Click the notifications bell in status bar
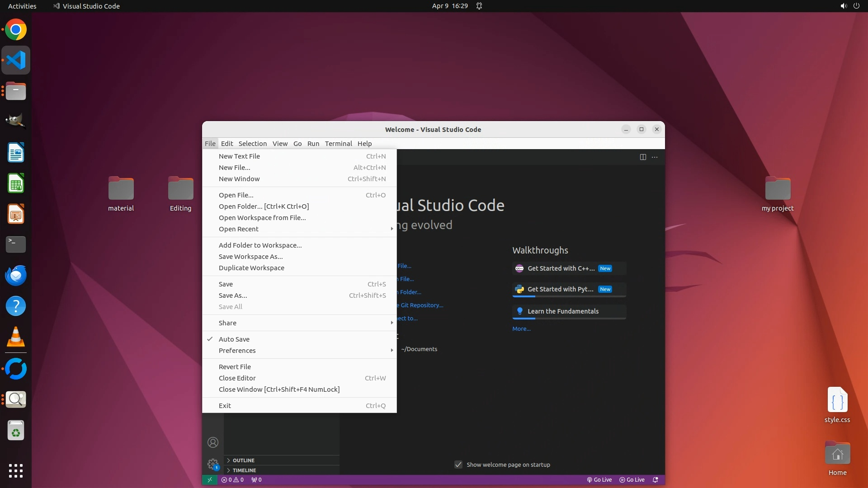 [x=656, y=480]
